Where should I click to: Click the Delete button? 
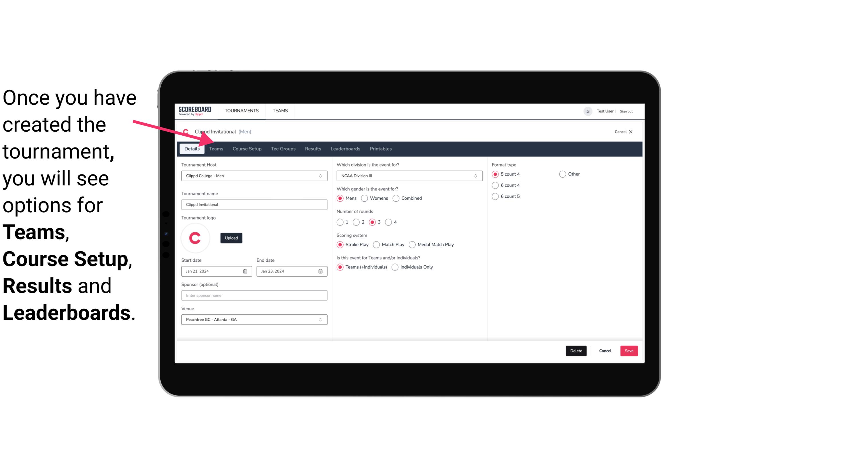pos(576,351)
